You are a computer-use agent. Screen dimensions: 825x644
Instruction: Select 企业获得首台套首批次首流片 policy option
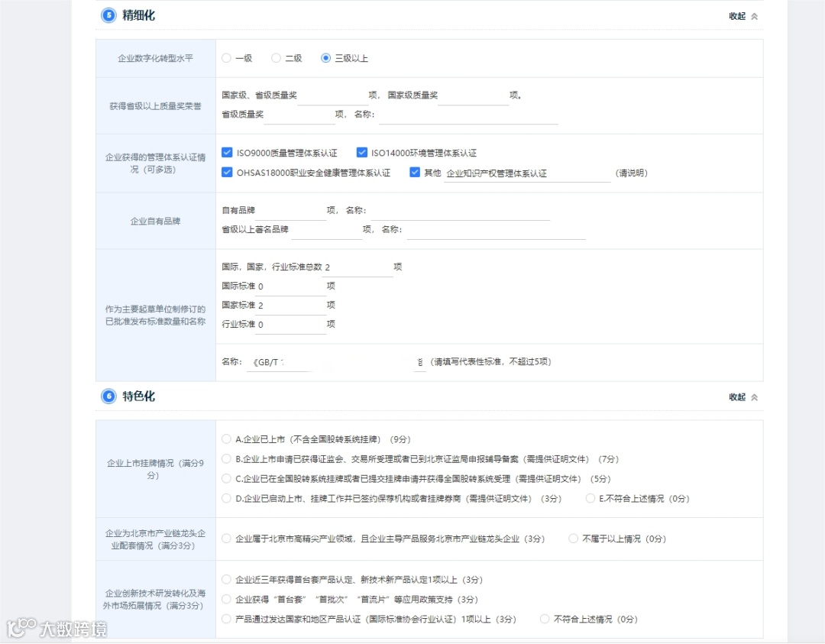[226, 599]
